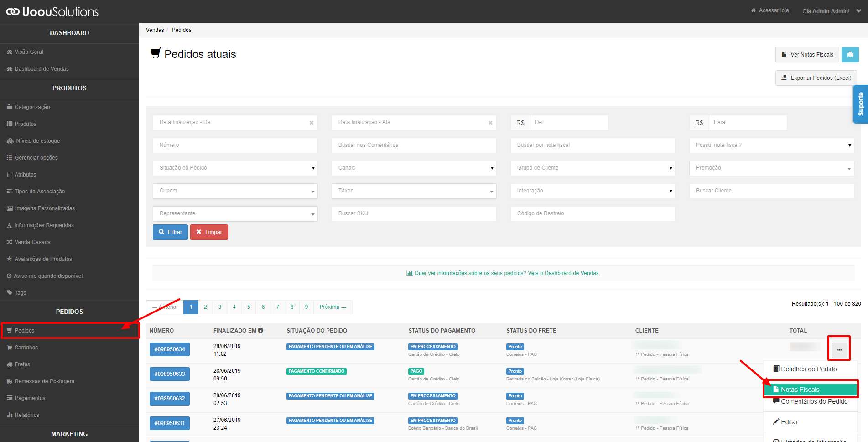This screenshot has height=442, width=868.
Task: Click Exportar Pedidos (Excel) button
Action: pos(816,78)
